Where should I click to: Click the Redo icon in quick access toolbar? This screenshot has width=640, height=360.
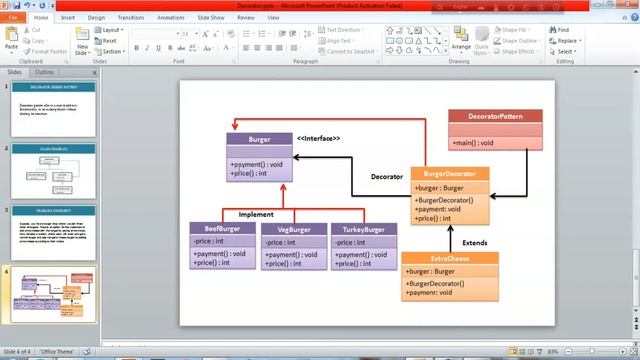click(42, 6)
